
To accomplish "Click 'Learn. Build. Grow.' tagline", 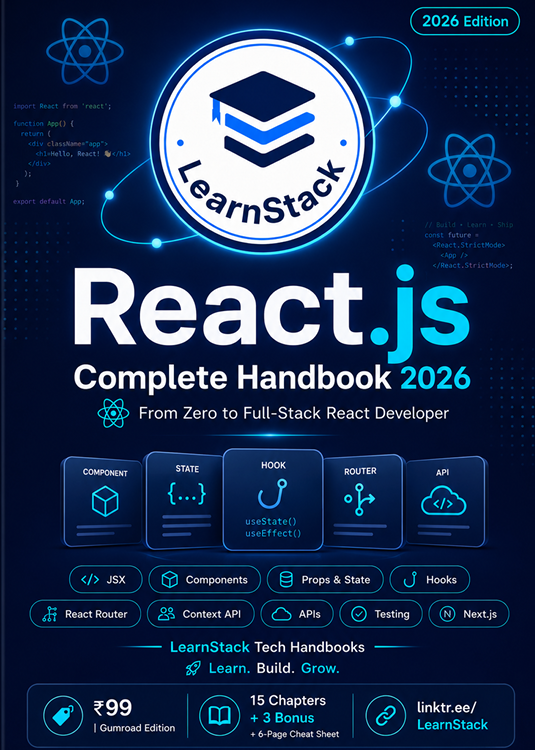I will point(274,668).
